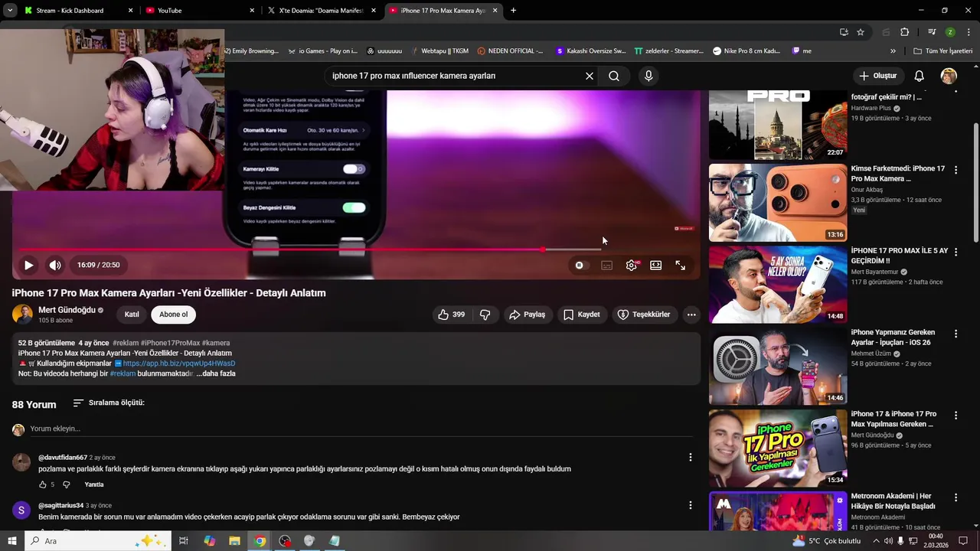Open Task View on taskbar

pyautogui.click(x=184, y=541)
